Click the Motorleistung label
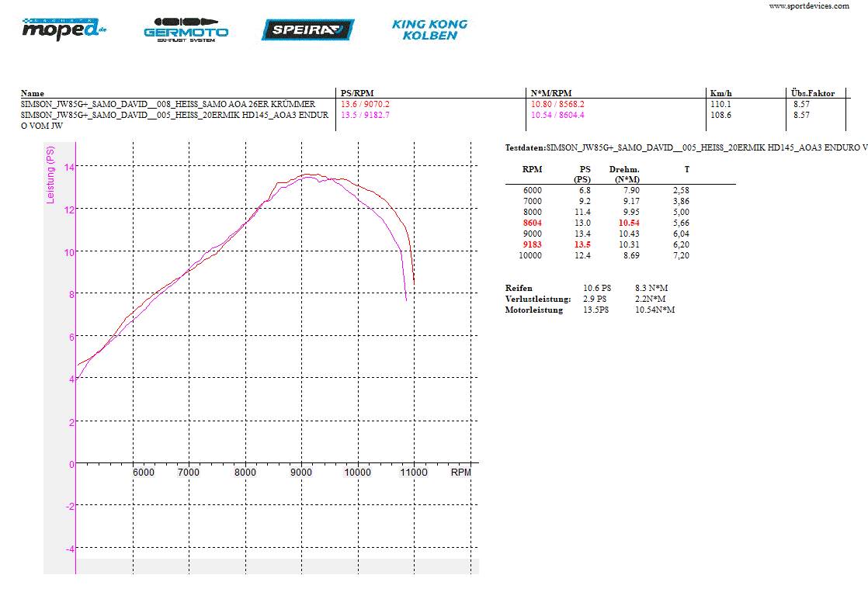This screenshot has width=868, height=613. point(534,310)
